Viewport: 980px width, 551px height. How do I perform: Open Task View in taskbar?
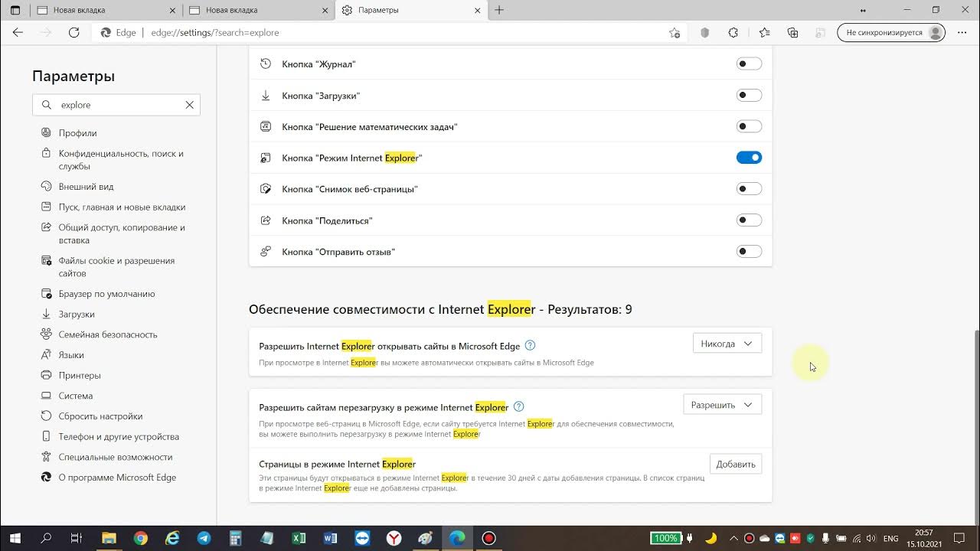pyautogui.click(x=77, y=538)
